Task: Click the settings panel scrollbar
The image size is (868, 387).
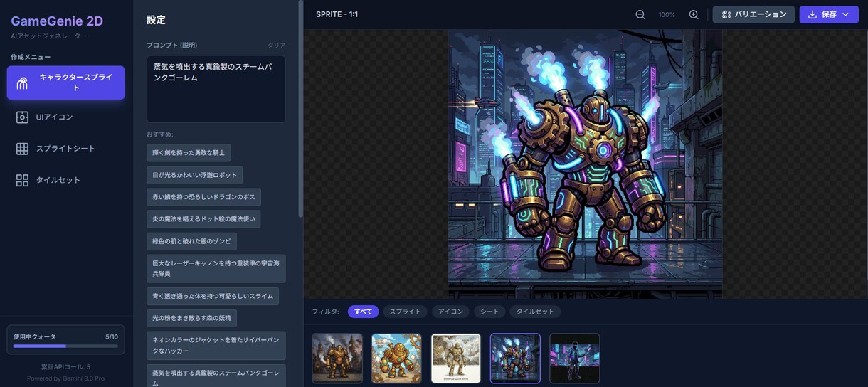Action: [x=300, y=110]
